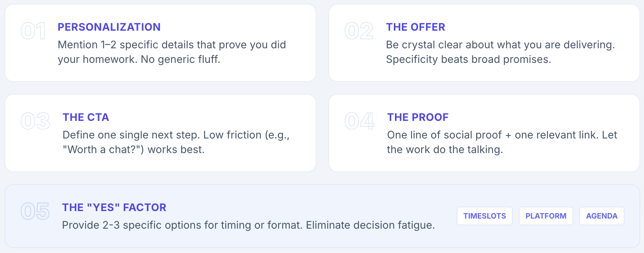Open THE PROOF heading

click(418, 117)
